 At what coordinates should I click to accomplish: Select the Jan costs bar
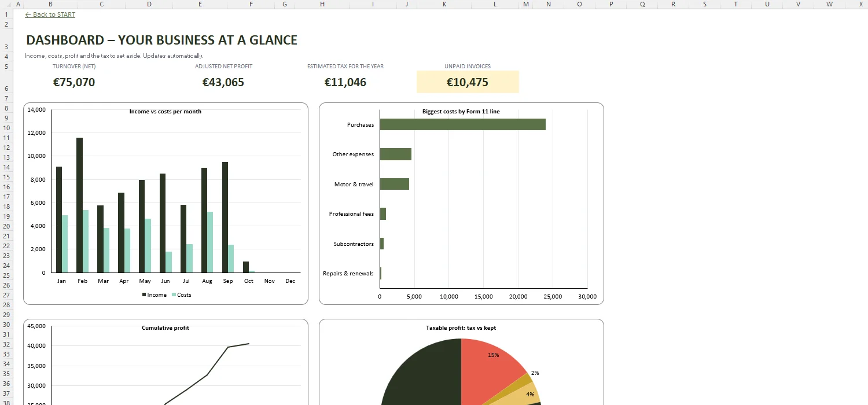click(x=65, y=244)
